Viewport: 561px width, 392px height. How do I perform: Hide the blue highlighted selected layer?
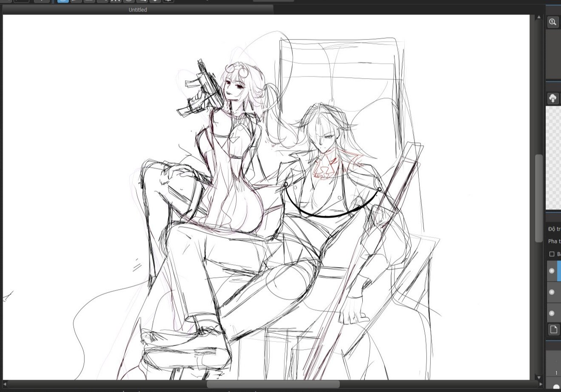(552, 271)
